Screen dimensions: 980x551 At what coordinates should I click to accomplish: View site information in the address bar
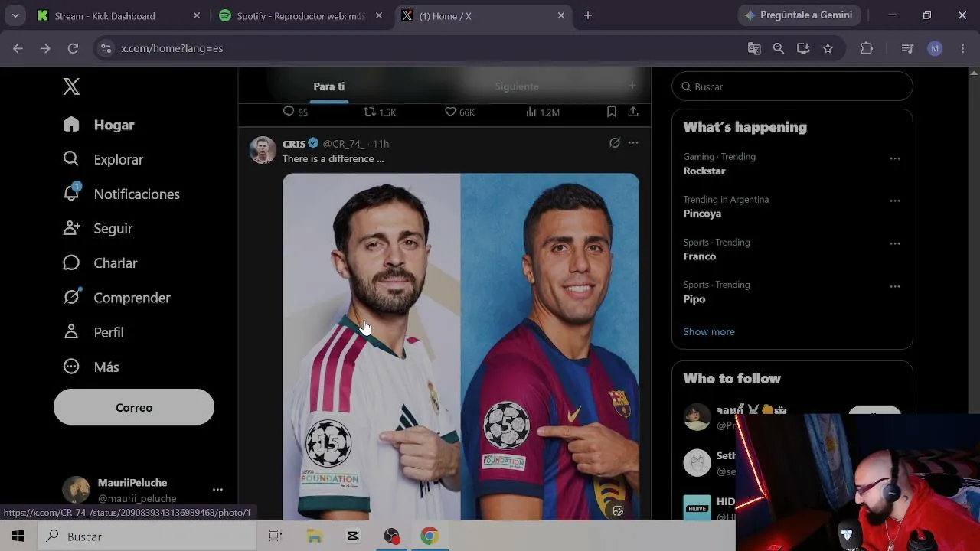coord(106,48)
